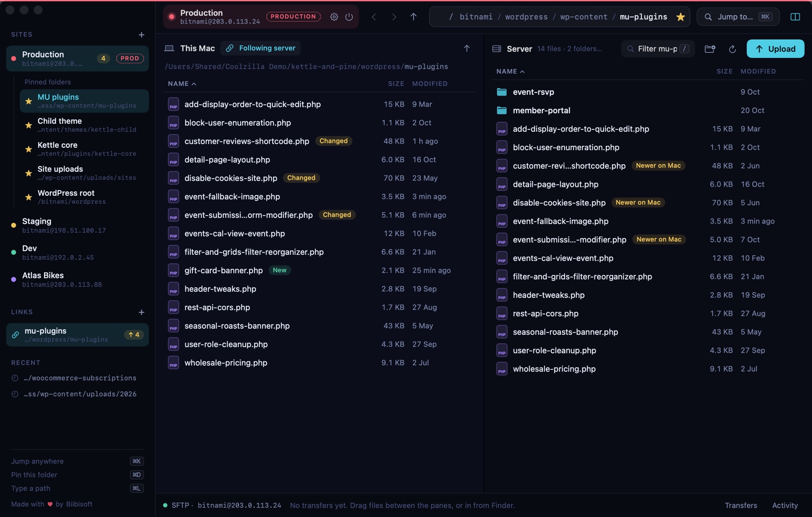This screenshot has height=517, width=812.
Task: Click the star beside Site uploads
Action: coord(29,173)
